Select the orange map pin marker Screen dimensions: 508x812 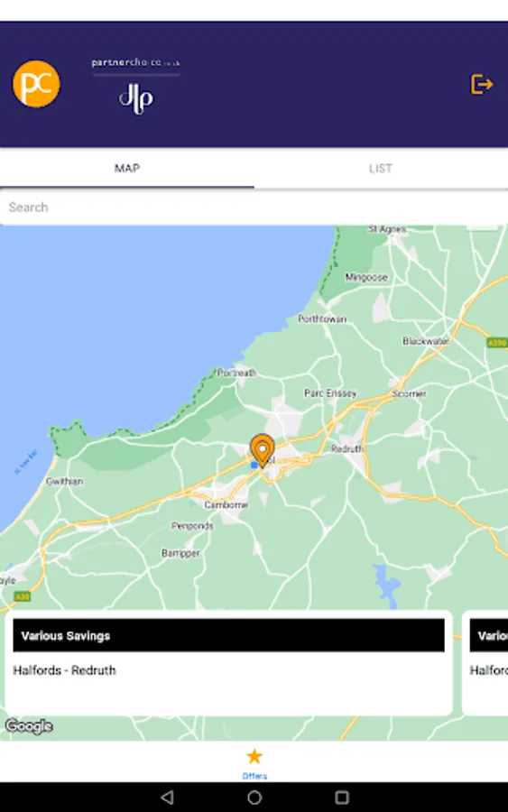tap(262, 450)
